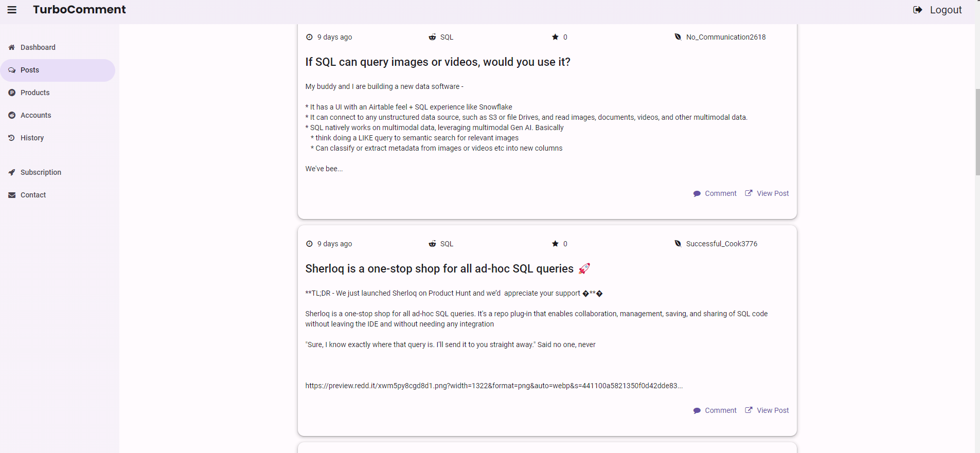980x453 pixels.
Task: Comment on the SQL images post
Action: (x=715, y=193)
